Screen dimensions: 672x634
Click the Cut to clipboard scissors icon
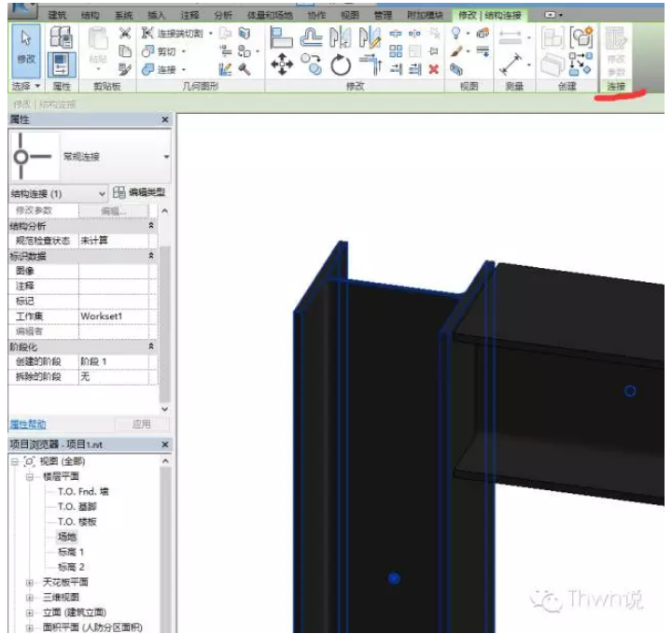(125, 33)
